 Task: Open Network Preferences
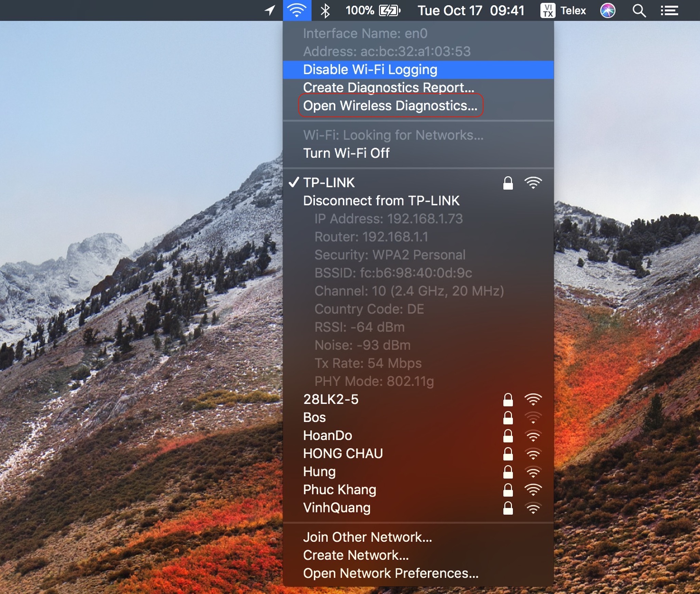pyautogui.click(x=390, y=573)
